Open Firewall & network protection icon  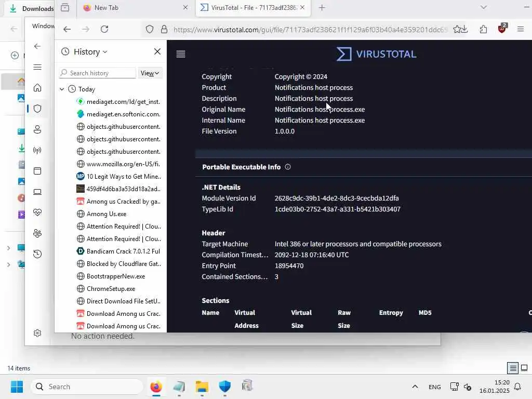click(x=37, y=150)
